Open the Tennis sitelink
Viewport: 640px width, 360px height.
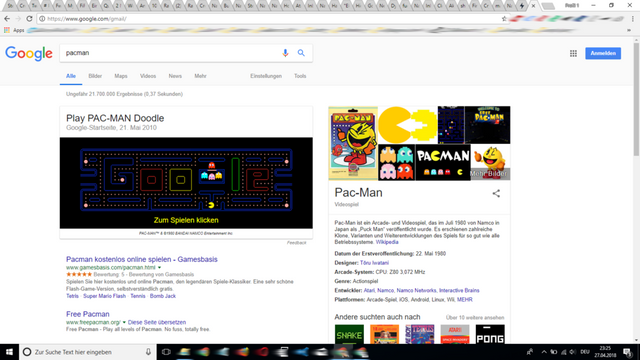click(x=138, y=296)
